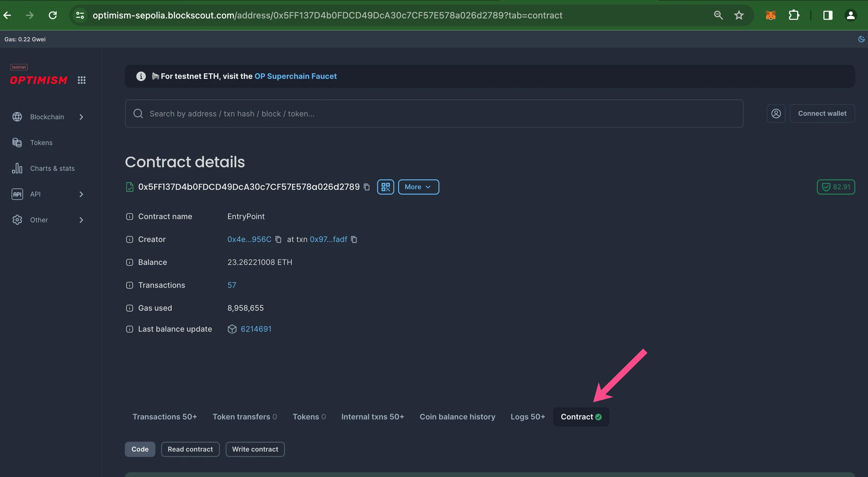Copy the contract address with copy icon
Viewport: 868px width, 477px height.
point(367,187)
